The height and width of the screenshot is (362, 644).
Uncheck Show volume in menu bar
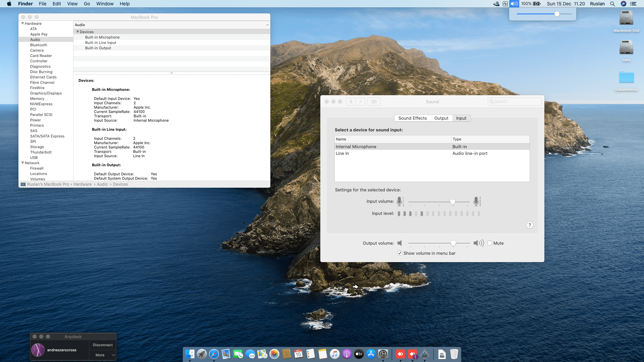tap(400, 253)
